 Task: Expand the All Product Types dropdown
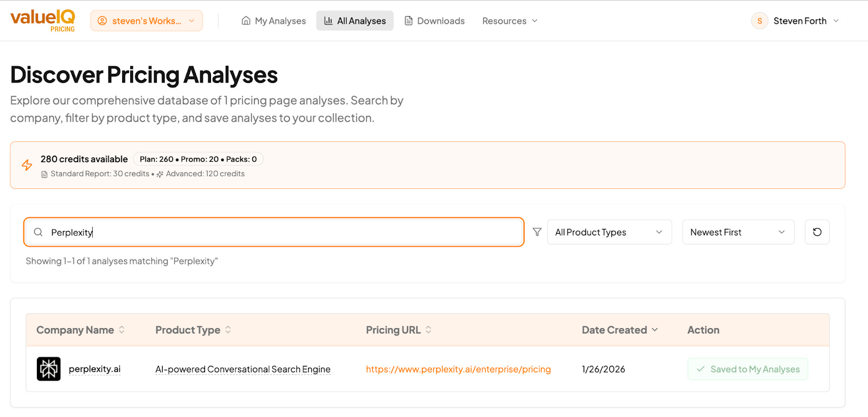click(609, 232)
